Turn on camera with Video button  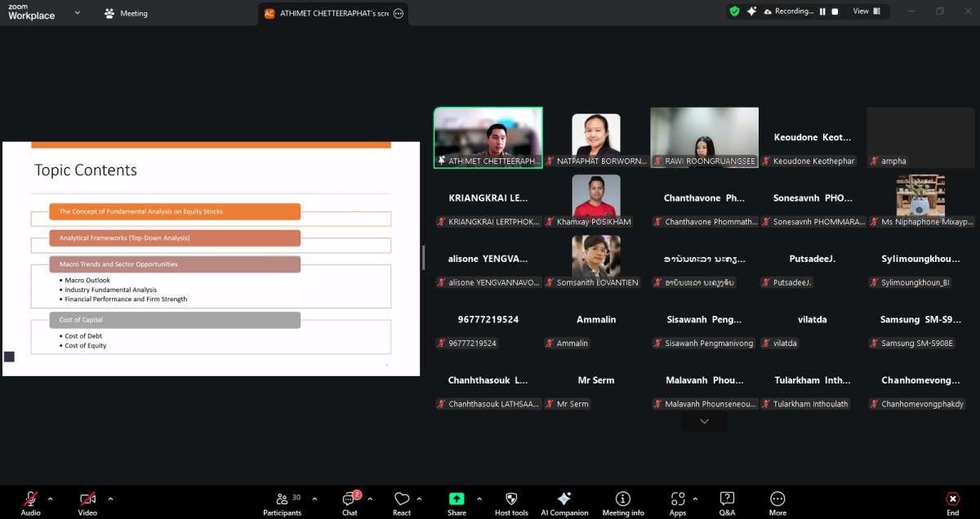click(87, 499)
